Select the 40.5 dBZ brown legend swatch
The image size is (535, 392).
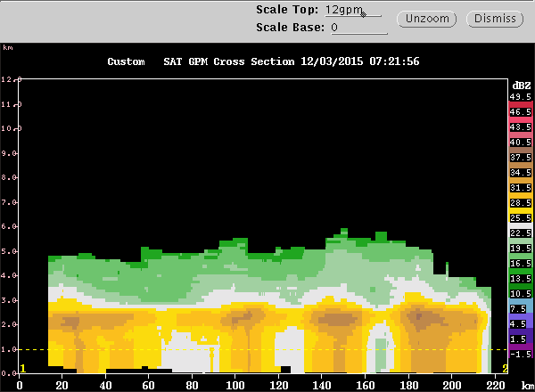click(520, 143)
